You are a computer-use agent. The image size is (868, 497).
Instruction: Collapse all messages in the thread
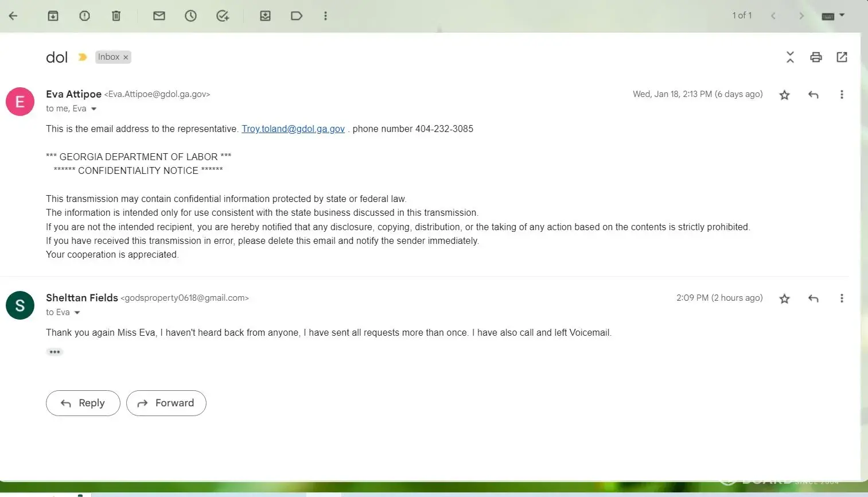(x=790, y=57)
